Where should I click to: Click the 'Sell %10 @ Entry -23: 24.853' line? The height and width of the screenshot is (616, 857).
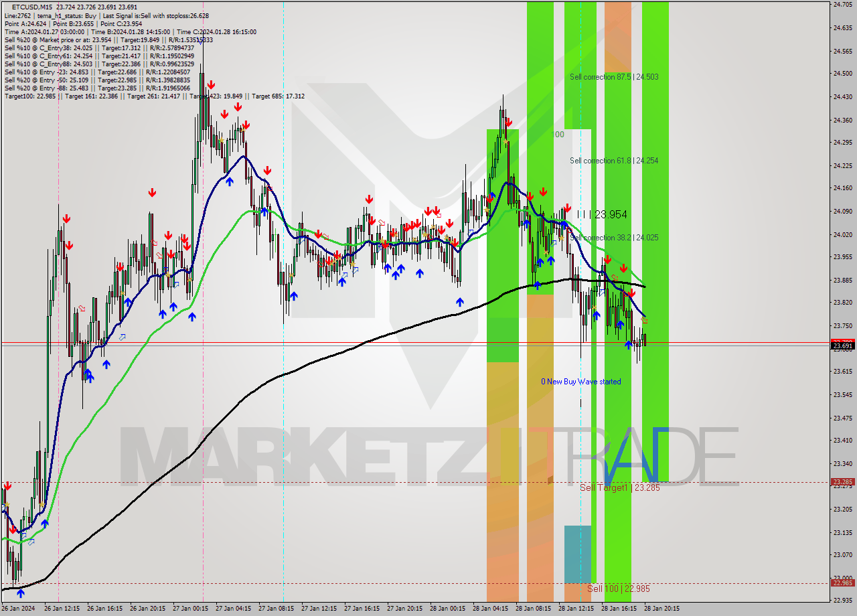coord(97,72)
